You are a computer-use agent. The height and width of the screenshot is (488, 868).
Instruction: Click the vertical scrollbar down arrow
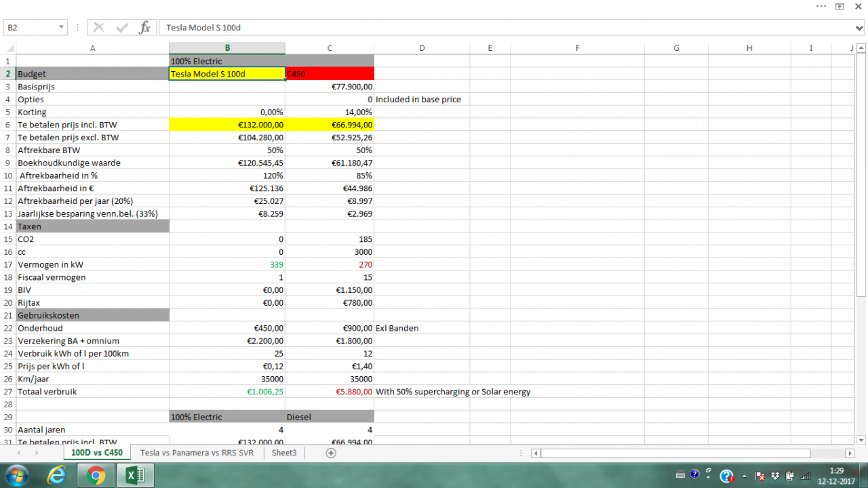(x=861, y=439)
